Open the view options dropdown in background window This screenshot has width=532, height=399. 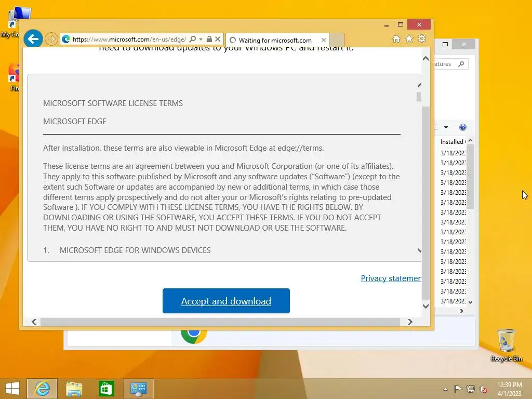[x=446, y=127]
